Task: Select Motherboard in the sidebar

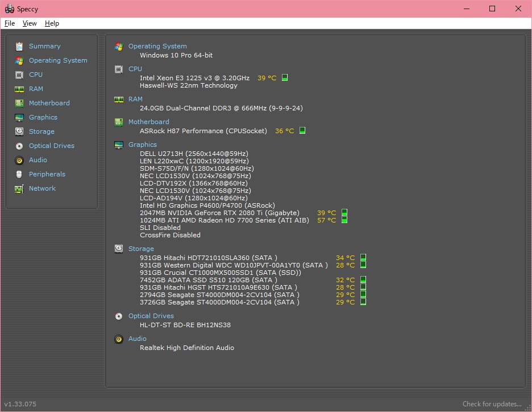Action: (49, 103)
